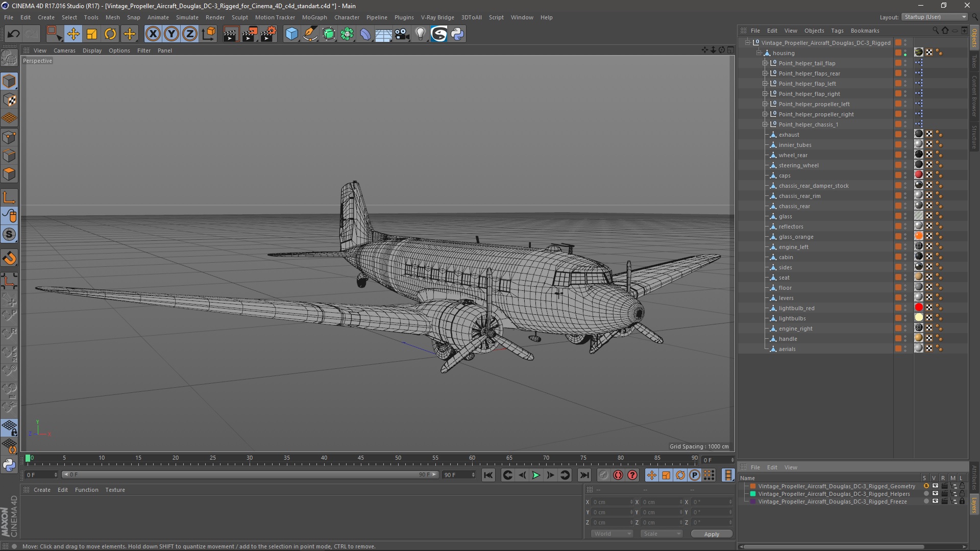Expand Point_helper_tail_flap in object tree
Viewport: 980px width, 551px height.
[765, 63]
